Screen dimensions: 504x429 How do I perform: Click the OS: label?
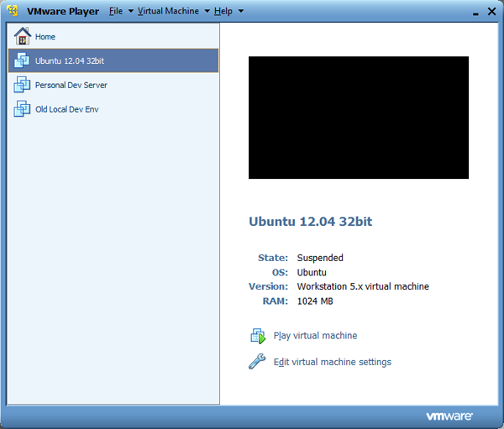tap(280, 273)
